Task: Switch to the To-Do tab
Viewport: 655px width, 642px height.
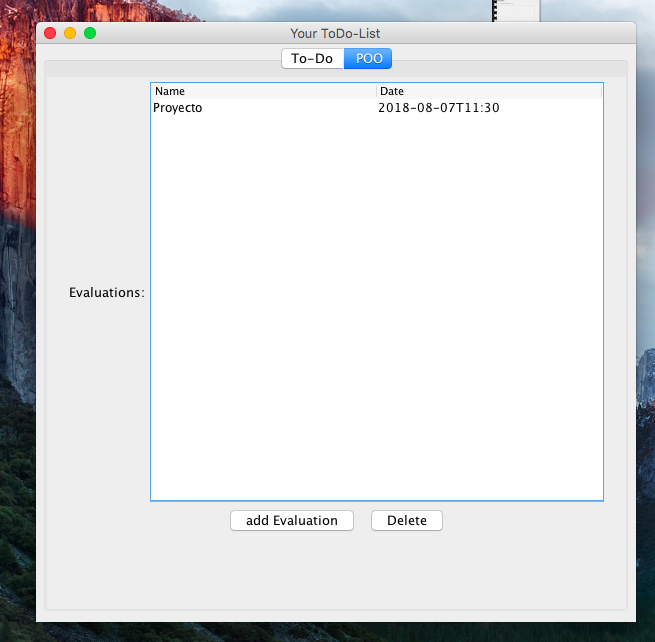Action: click(x=312, y=59)
